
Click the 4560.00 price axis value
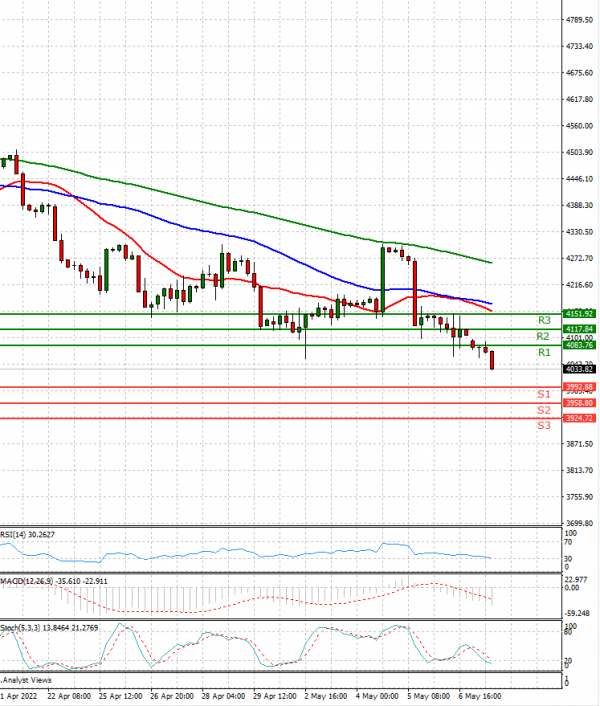(579, 126)
